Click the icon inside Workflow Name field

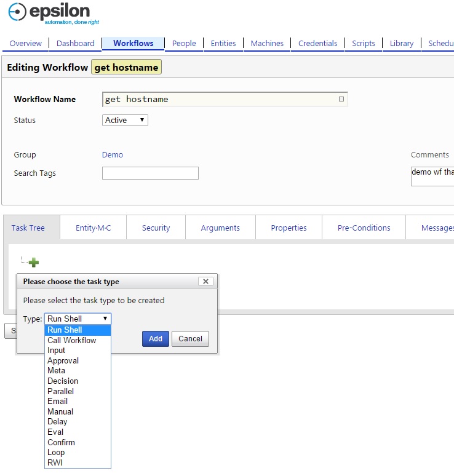(341, 99)
